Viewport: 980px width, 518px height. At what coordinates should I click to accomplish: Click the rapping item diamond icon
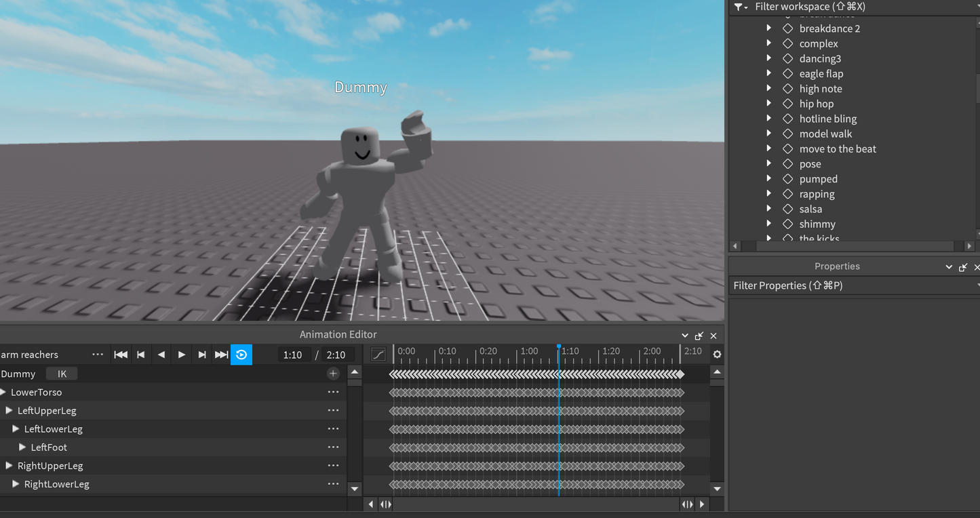[787, 194]
